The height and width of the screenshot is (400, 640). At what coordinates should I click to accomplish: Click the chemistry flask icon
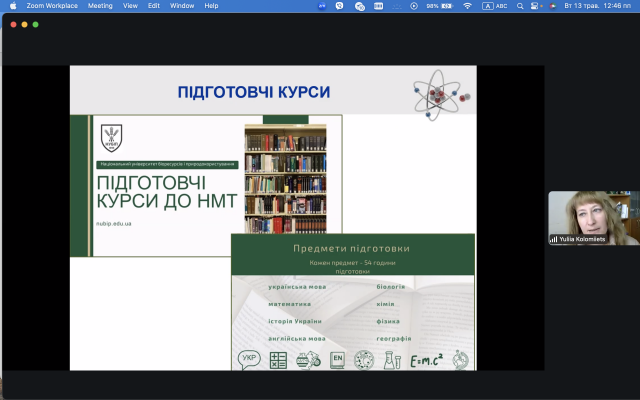(x=391, y=359)
